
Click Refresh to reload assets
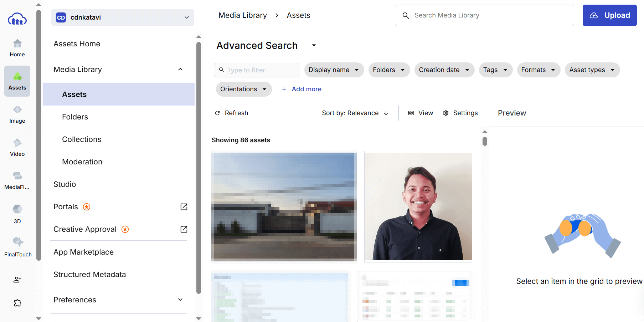(231, 113)
